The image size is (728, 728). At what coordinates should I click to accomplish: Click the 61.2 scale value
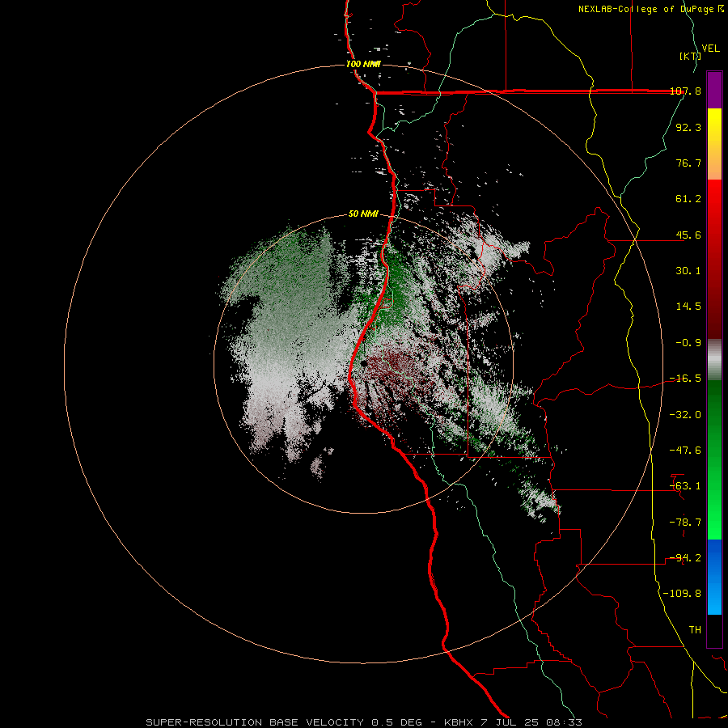tap(688, 199)
